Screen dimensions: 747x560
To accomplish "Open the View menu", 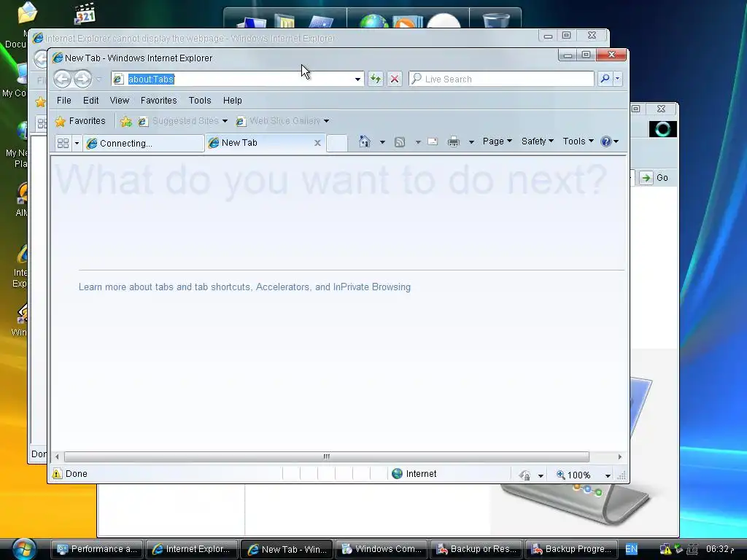I will coord(119,101).
